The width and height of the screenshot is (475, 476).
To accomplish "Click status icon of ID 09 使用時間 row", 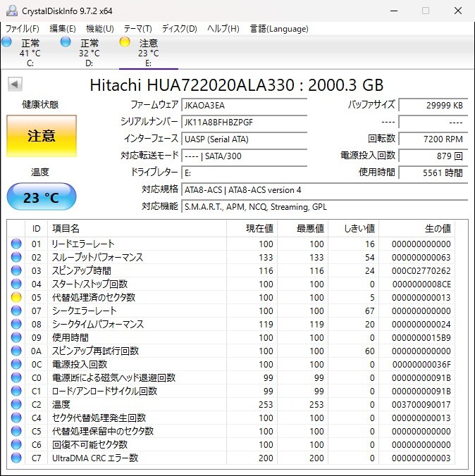I will click(x=16, y=337).
